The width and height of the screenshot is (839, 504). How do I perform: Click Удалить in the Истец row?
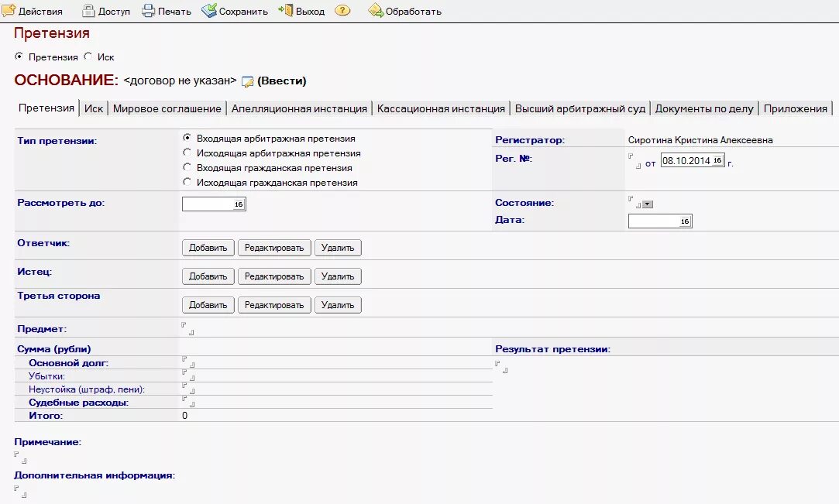coord(338,276)
